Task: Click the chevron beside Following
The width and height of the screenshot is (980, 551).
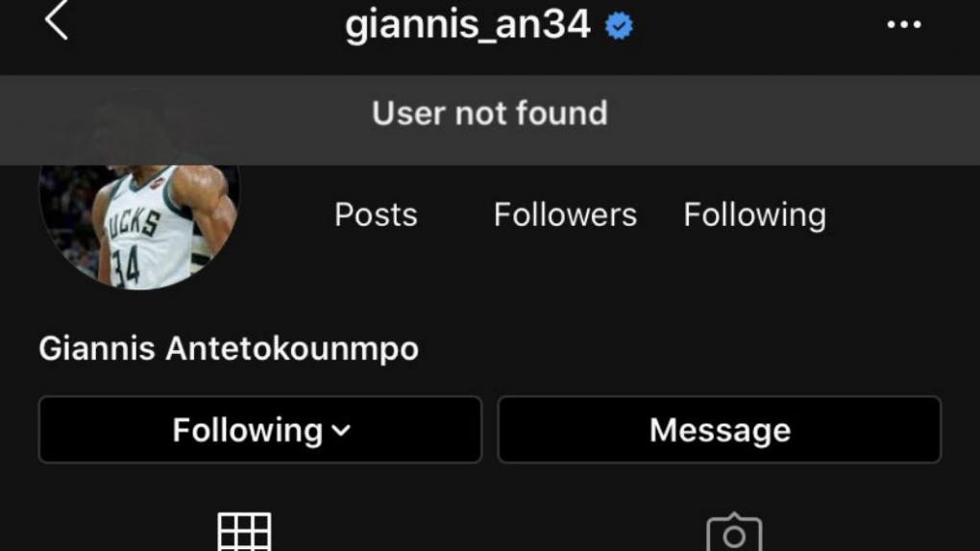Action: pos(341,430)
